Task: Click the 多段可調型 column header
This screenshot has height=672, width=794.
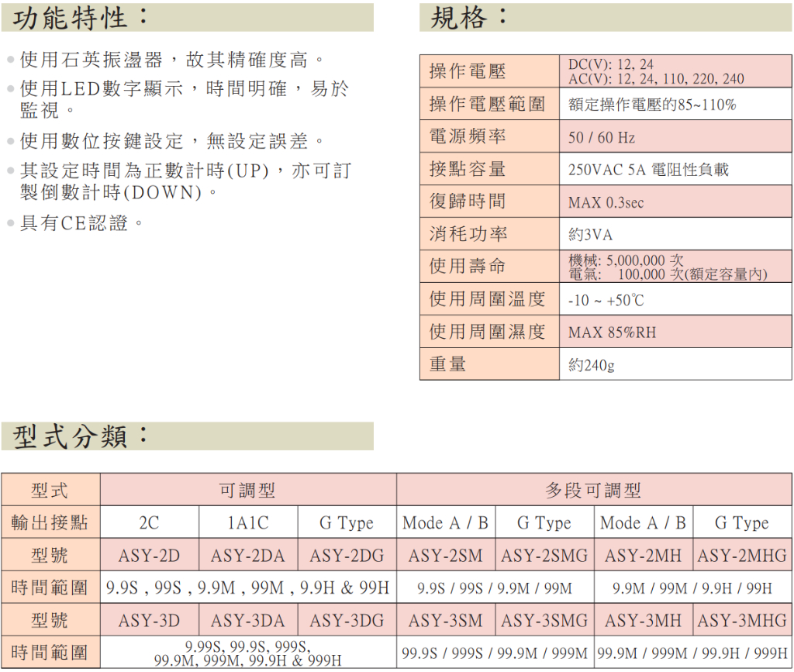Action: (x=593, y=490)
